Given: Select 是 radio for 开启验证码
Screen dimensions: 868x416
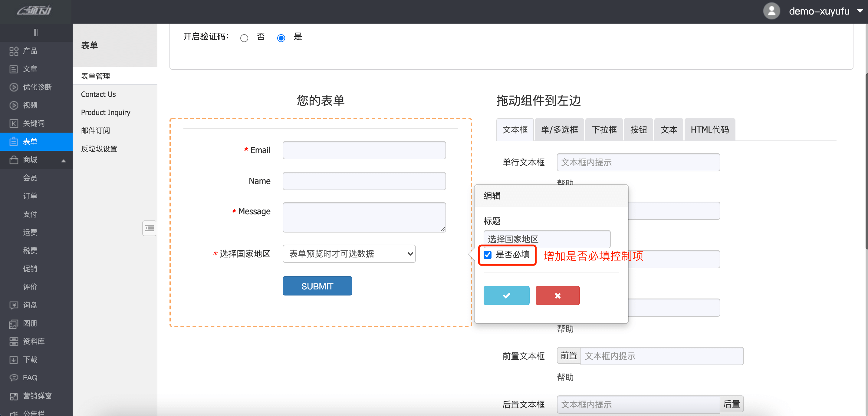Looking at the screenshot, I should click(281, 38).
